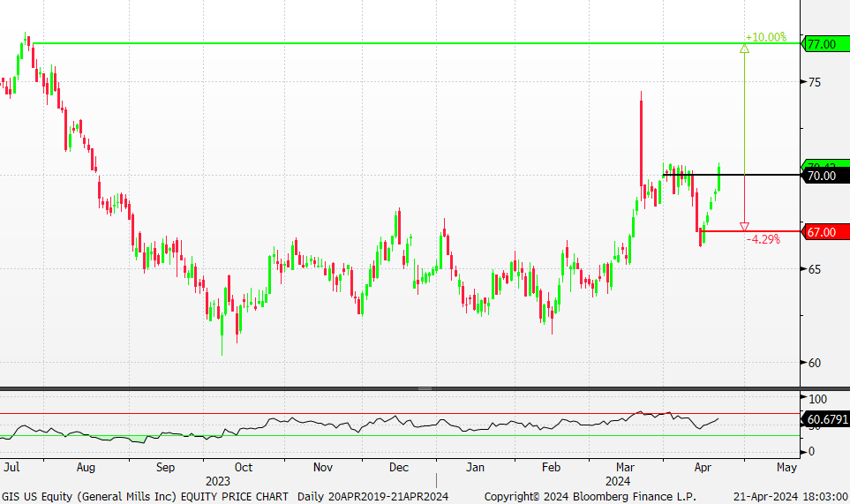Click the Daily 20APR2019-21APR2024 date range text
The height and width of the screenshot is (504, 850).
pyautogui.click(x=372, y=495)
